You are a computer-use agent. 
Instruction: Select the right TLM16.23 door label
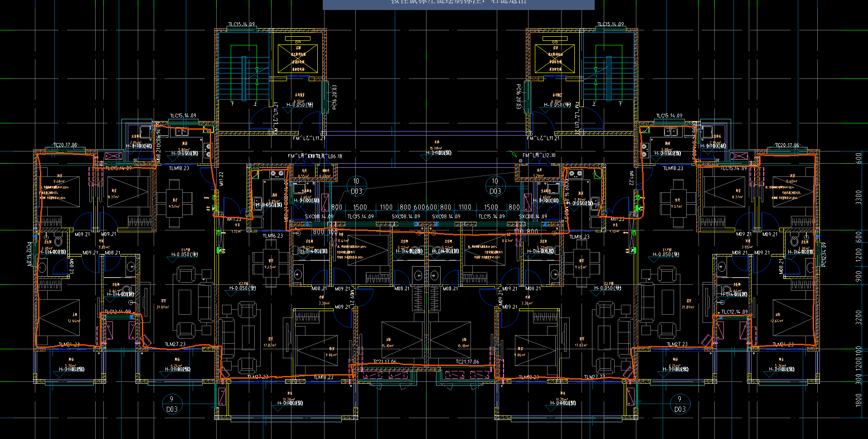pyautogui.click(x=580, y=237)
